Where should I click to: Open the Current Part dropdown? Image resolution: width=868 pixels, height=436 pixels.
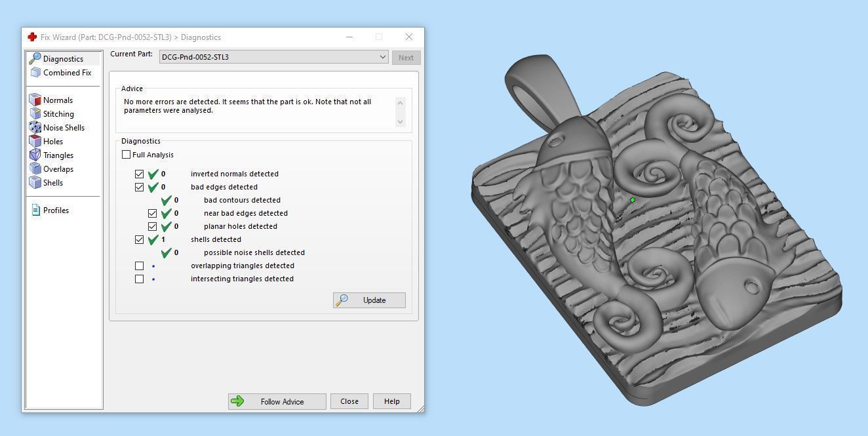coord(273,57)
